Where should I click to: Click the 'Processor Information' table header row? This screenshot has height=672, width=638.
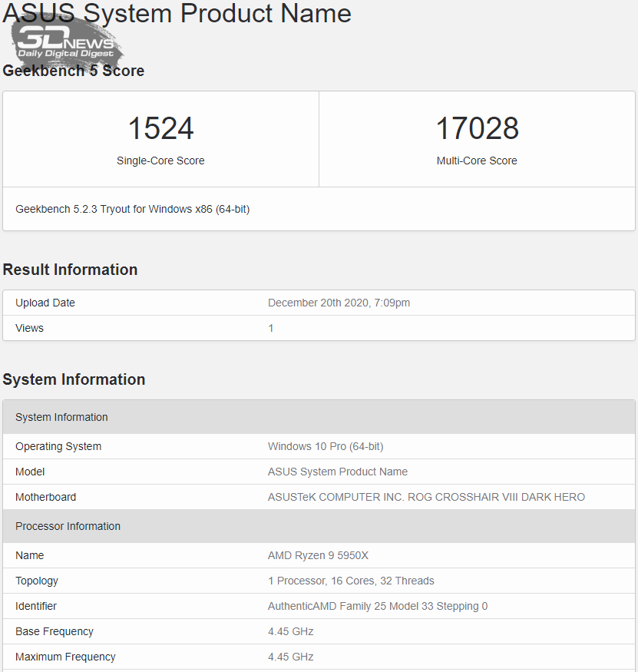tap(319, 526)
